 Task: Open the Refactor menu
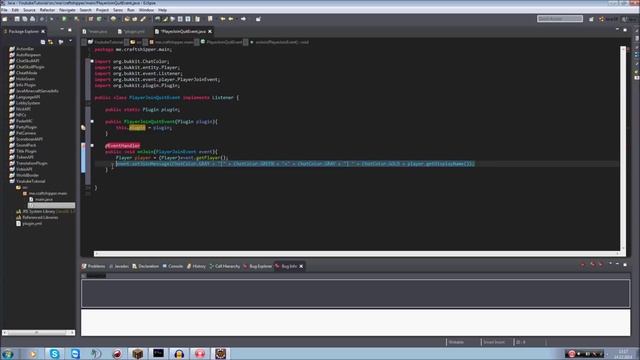(x=47, y=9)
